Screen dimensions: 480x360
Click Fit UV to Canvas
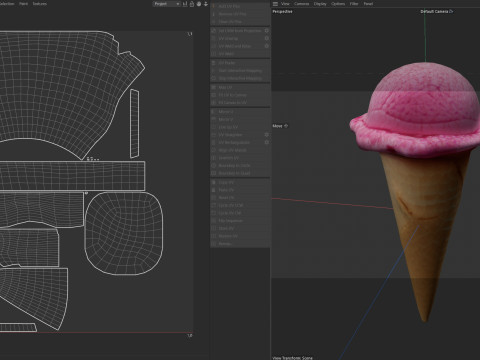pyautogui.click(x=240, y=95)
